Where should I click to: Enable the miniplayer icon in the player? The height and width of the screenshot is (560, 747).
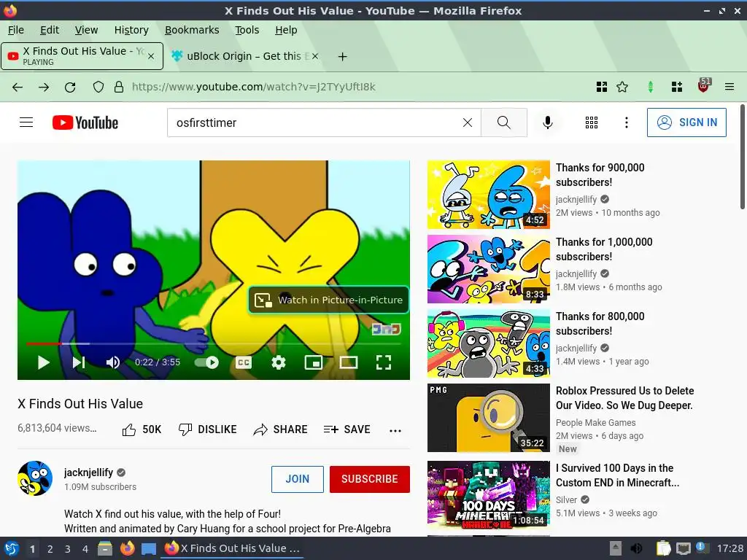tap(314, 362)
